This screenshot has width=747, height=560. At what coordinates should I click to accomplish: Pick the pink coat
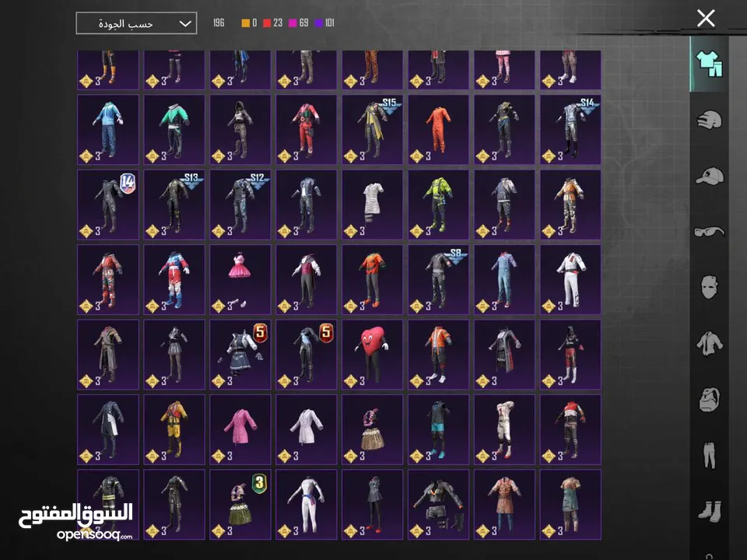point(240,429)
